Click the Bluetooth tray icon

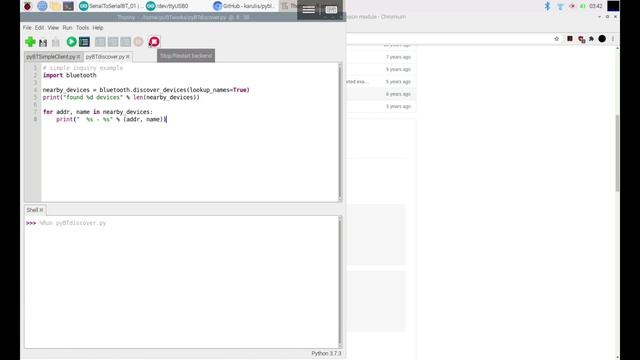point(547,6)
